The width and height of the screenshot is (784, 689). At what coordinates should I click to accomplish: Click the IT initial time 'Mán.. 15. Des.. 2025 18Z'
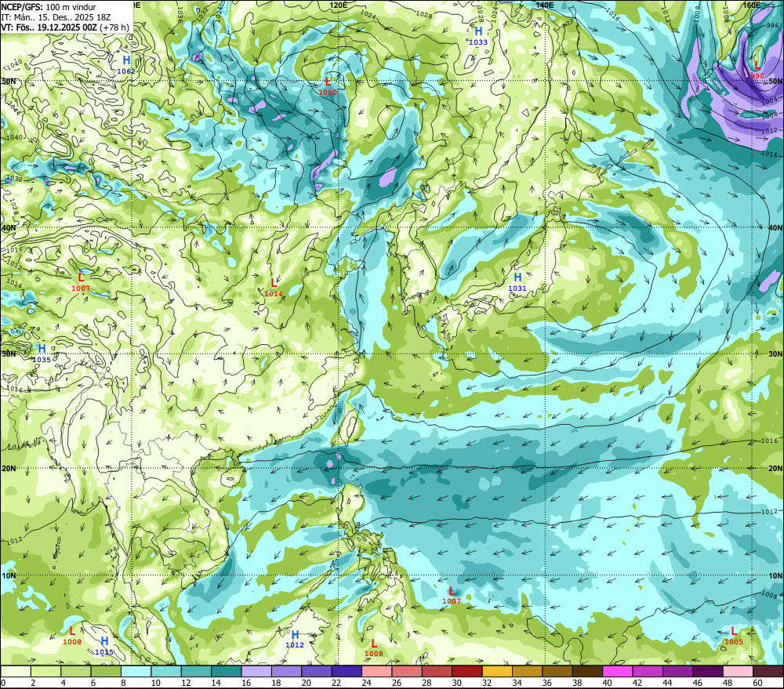pyautogui.click(x=63, y=17)
